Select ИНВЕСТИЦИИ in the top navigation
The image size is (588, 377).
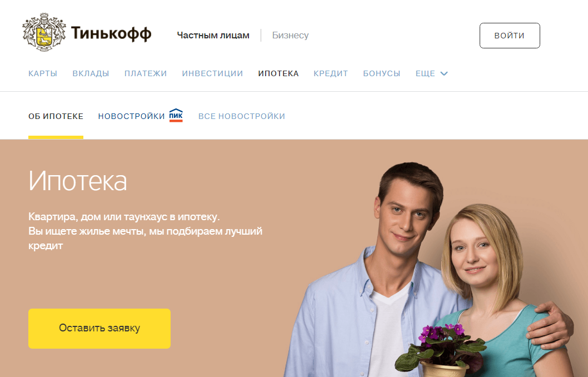point(213,73)
